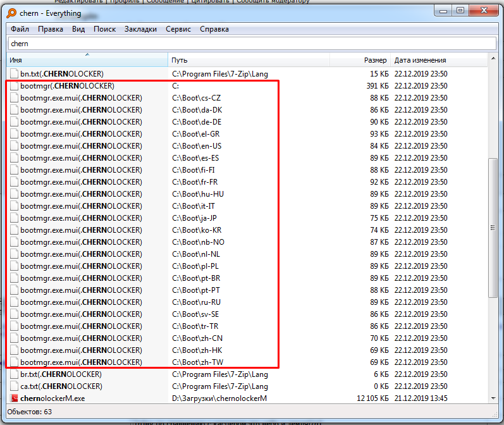Click the red chernolockerM.exe application icon

(x=14, y=398)
